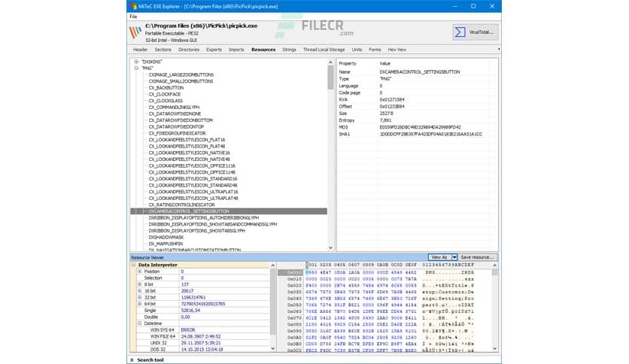The height and width of the screenshot is (364, 629).
Task: Switch to the Exports tab
Action: click(x=214, y=50)
